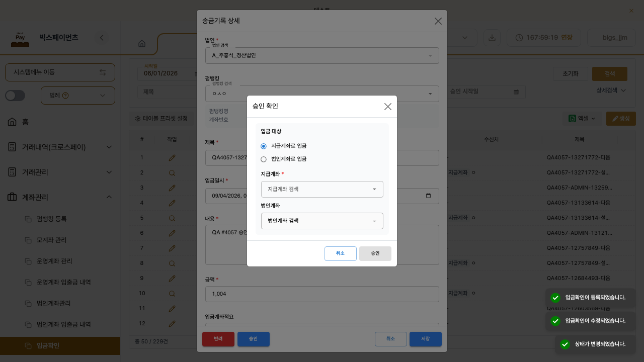Select the 지급계좌로 입금 radio option
This screenshot has width=644, height=362.
tap(264, 146)
